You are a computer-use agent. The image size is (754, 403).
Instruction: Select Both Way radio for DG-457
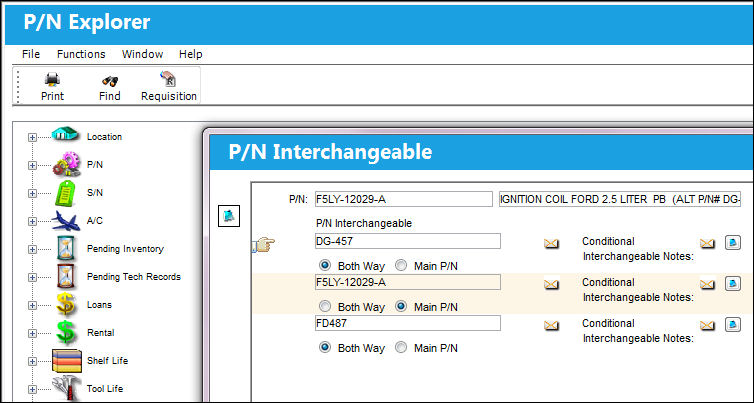click(325, 265)
